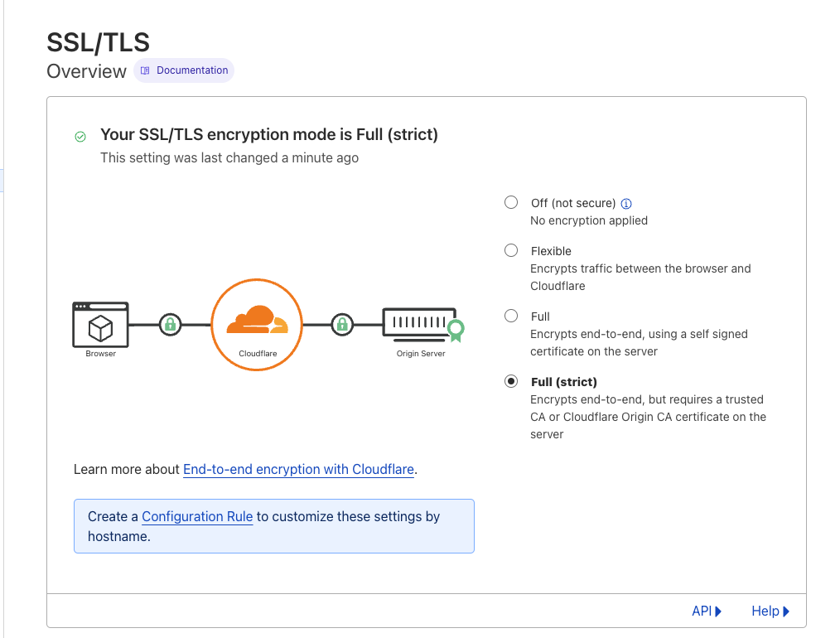Expand the API section

(707, 611)
